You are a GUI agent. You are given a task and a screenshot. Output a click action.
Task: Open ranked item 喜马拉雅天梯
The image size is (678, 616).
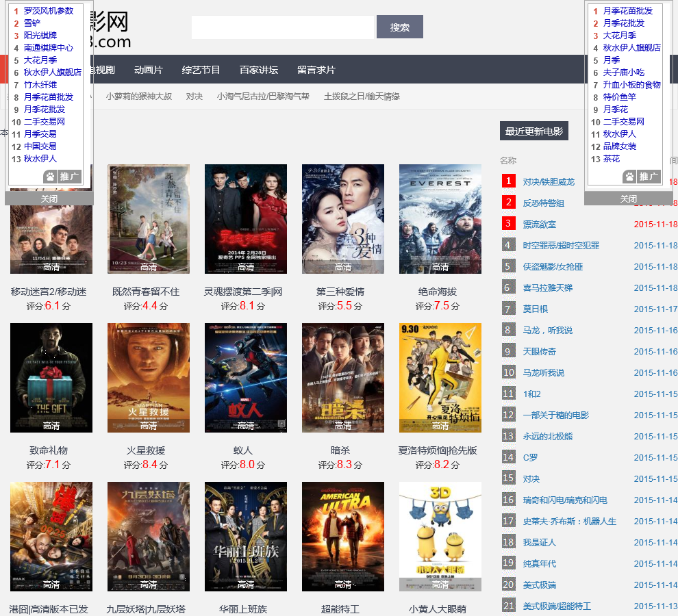click(x=547, y=288)
